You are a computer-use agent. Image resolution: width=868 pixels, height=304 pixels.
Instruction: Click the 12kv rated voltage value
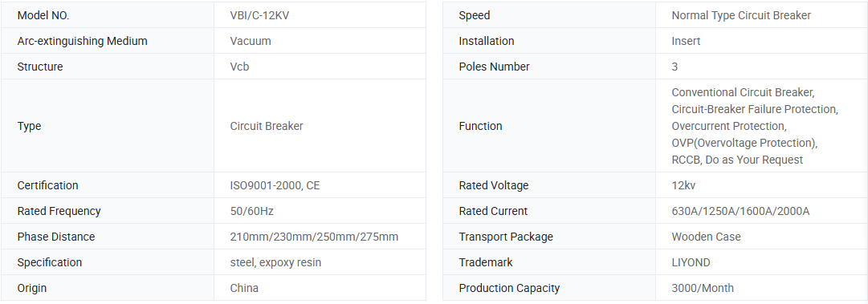pos(683,186)
